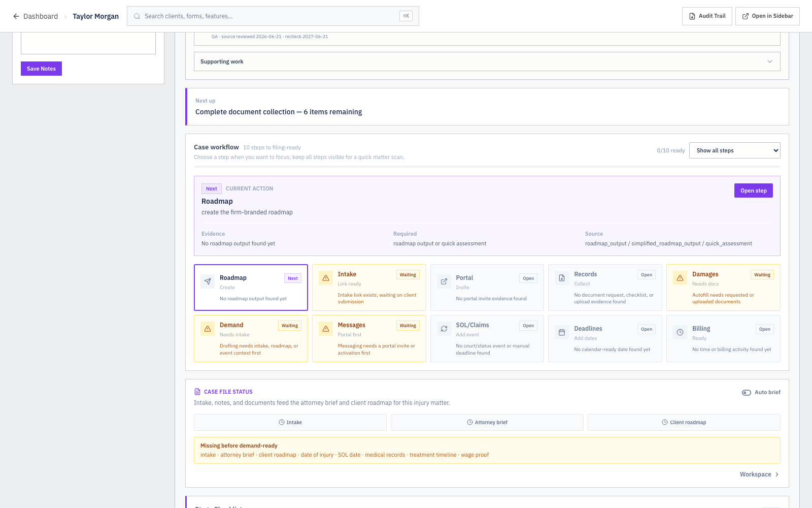The width and height of the screenshot is (812, 508).
Task: Select the Portal workflow card
Action: tap(487, 288)
